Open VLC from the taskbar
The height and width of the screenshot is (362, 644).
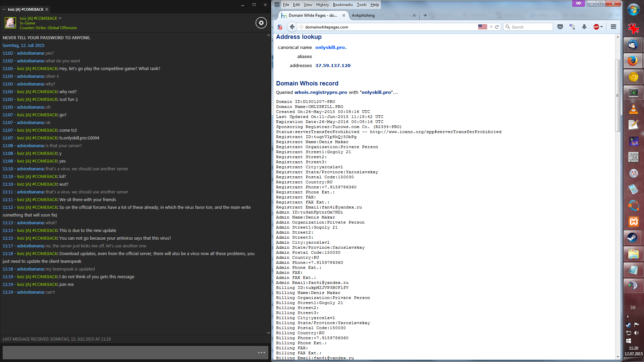633,109
